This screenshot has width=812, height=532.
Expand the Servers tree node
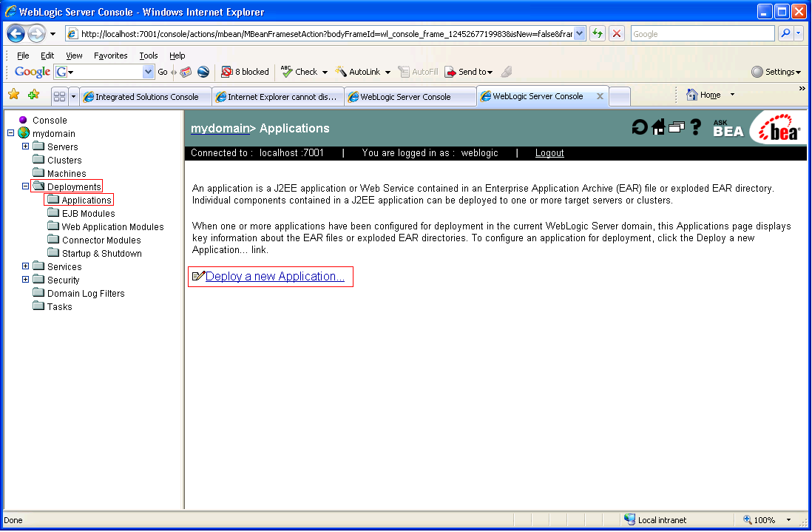point(26,147)
